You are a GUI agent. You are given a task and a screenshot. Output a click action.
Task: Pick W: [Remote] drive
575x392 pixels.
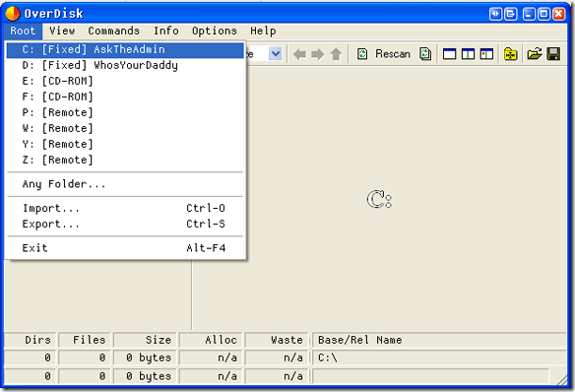(125, 128)
